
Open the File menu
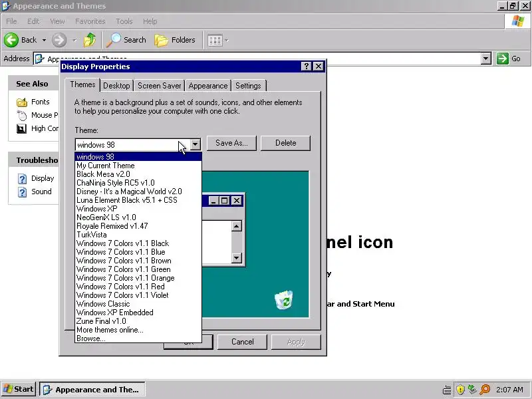(11, 21)
